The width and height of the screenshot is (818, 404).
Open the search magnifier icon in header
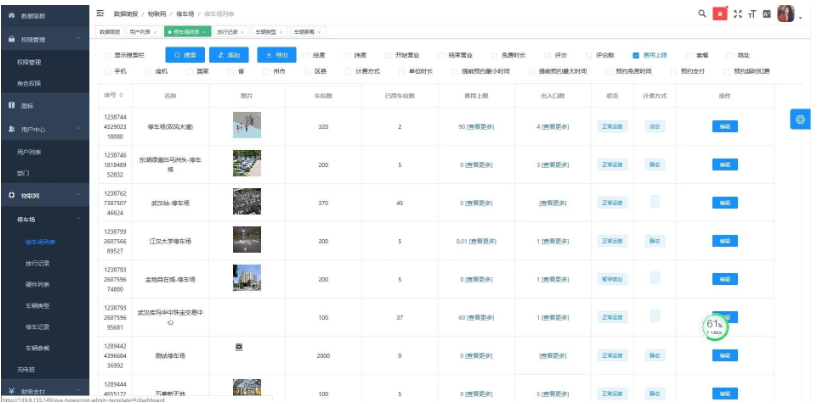point(702,14)
